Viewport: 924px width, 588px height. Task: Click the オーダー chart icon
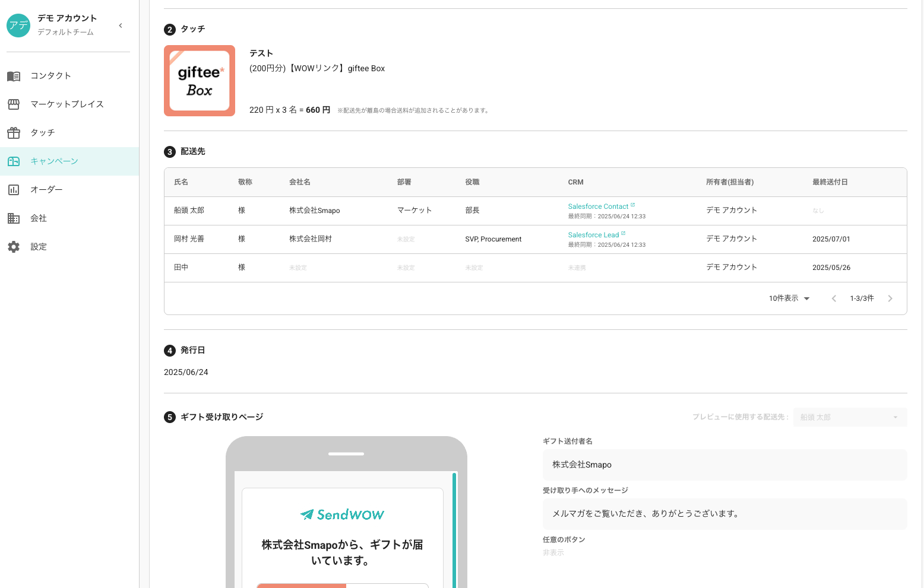(x=14, y=190)
